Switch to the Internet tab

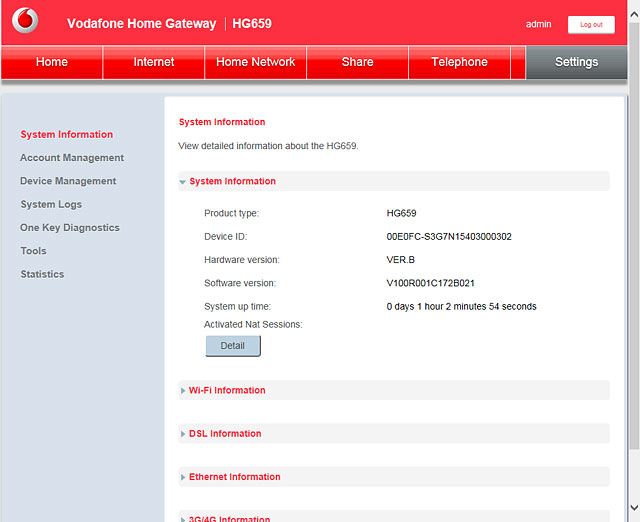pos(153,62)
